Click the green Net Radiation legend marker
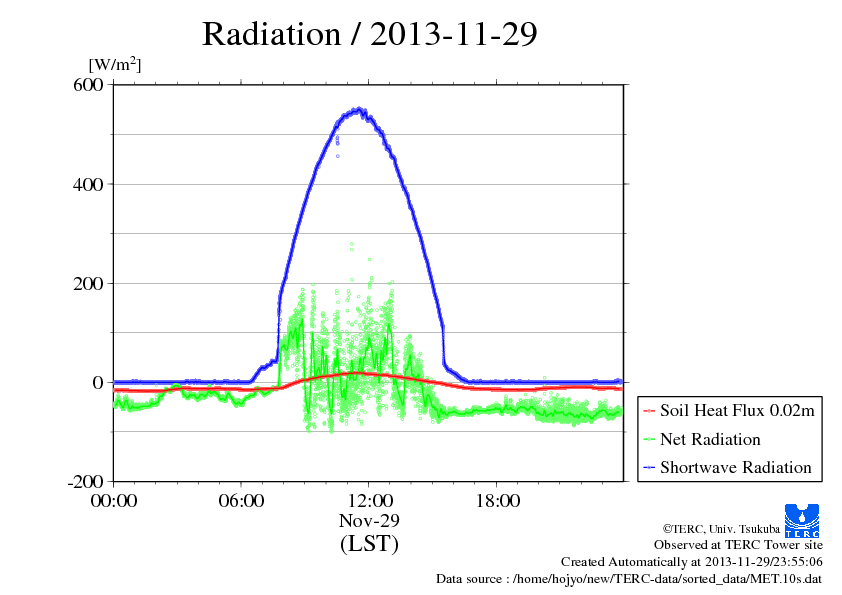842x595 pixels. (649, 440)
